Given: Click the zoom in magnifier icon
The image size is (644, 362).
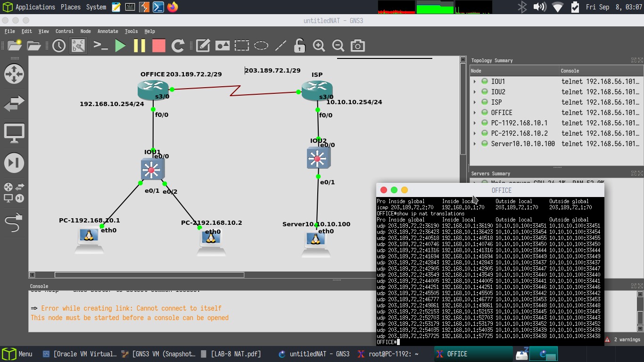Looking at the screenshot, I should pyautogui.click(x=319, y=46).
